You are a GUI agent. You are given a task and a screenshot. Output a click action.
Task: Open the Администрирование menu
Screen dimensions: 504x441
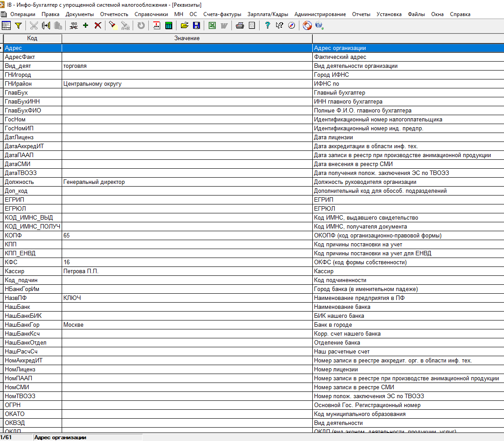[320, 14]
